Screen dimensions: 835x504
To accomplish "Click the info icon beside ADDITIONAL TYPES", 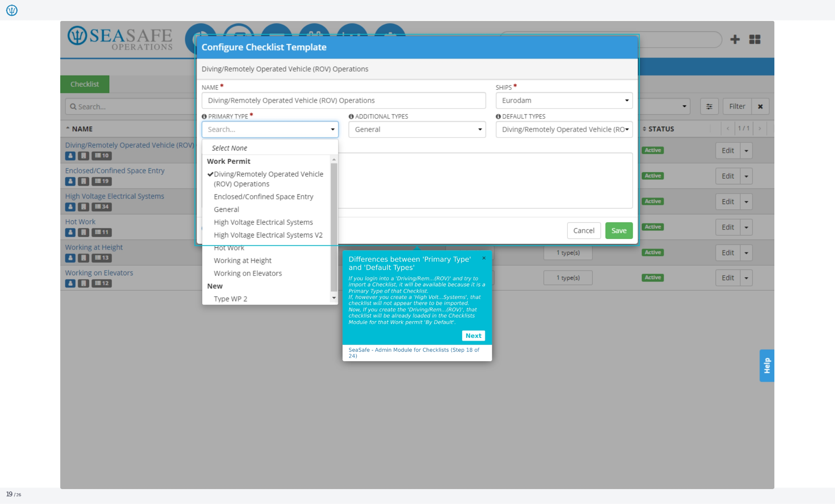I will (x=351, y=117).
